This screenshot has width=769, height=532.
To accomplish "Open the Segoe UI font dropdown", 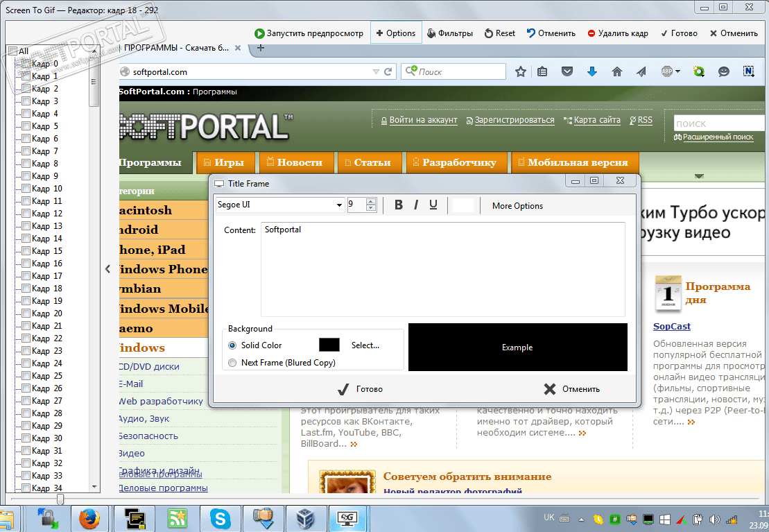I will (x=339, y=205).
